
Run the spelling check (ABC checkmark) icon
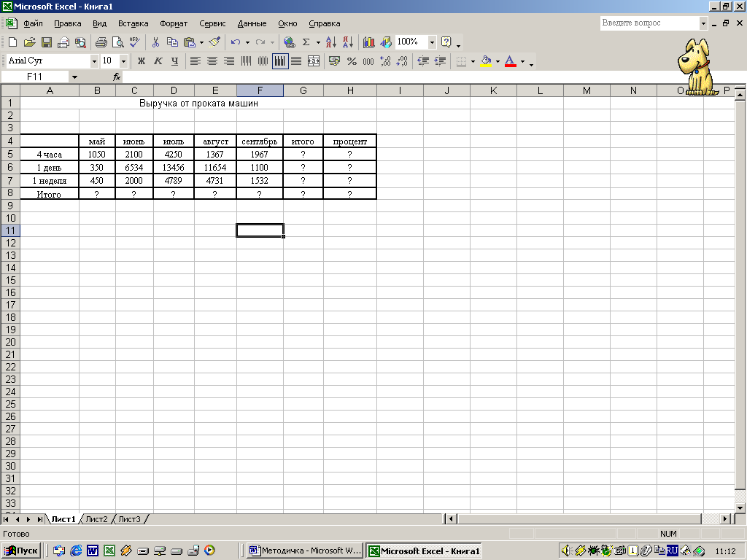pos(135,42)
